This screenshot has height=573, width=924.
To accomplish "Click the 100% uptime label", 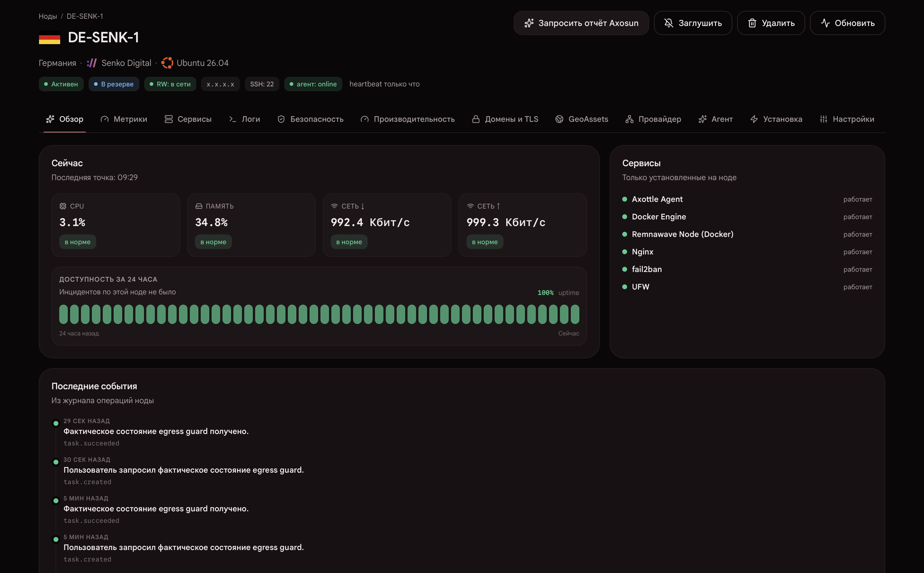I will point(558,293).
